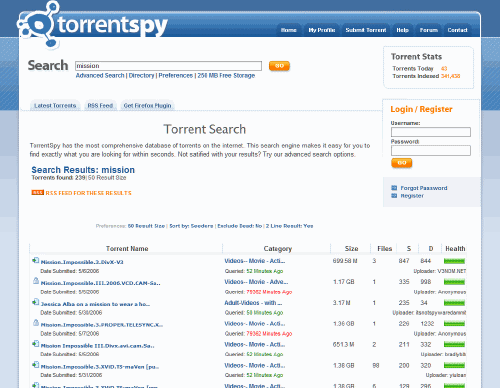Image resolution: width=500 pixels, height=388 pixels.
Task: Open the My Profile nav tab
Action: click(322, 30)
